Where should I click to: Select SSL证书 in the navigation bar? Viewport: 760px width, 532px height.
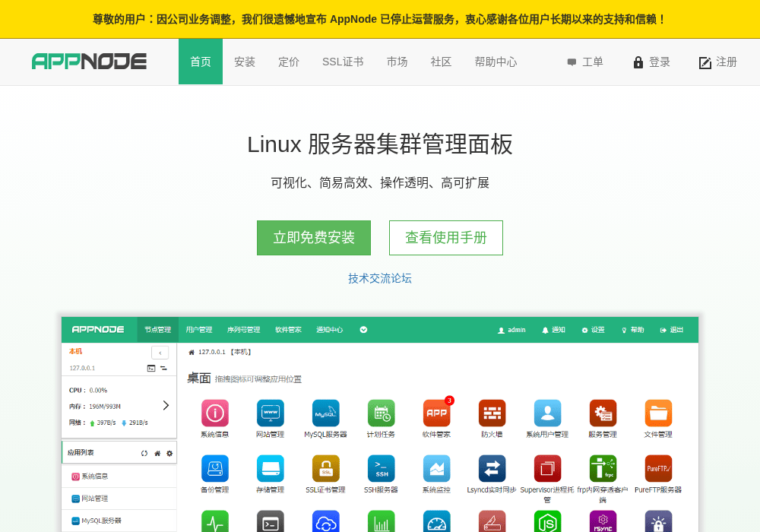coord(343,62)
